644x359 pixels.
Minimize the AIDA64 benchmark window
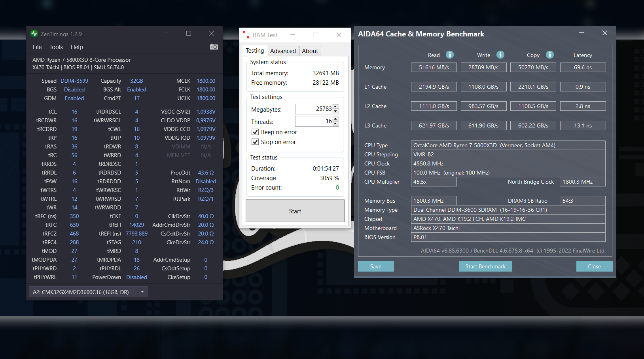(x=581, y=33)
